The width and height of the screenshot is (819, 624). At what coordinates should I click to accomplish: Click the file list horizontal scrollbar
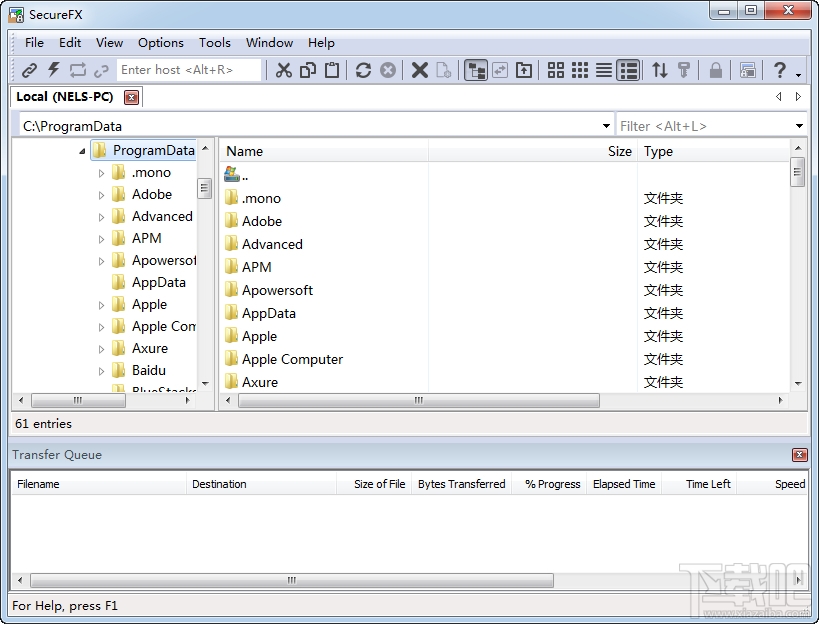pos(418,401)
